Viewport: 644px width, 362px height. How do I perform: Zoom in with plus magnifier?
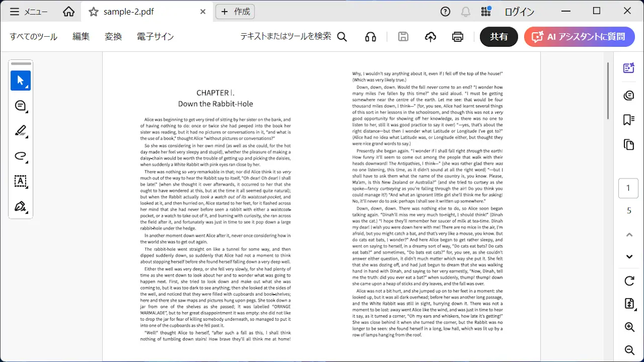[x=629, y=327]
